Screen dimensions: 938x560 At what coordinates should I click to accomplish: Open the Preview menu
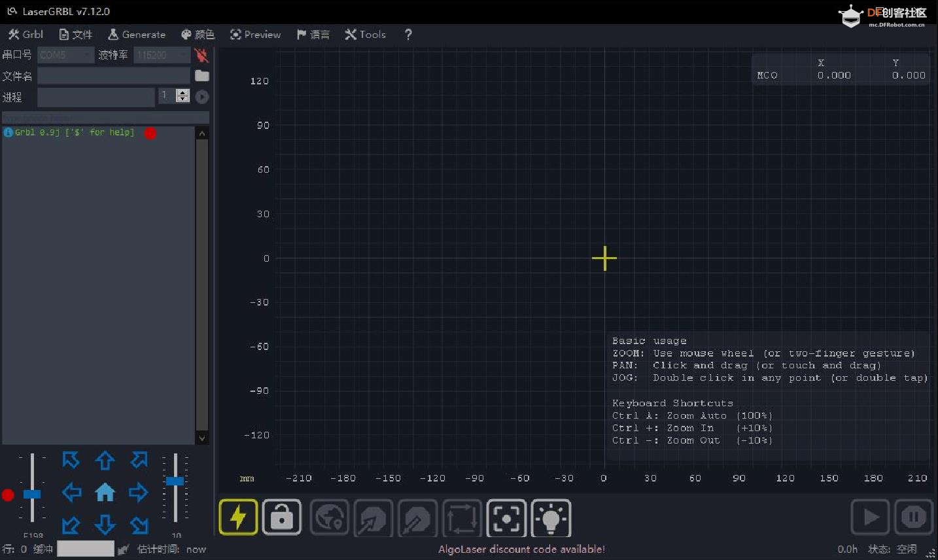(x=255, y=35)
